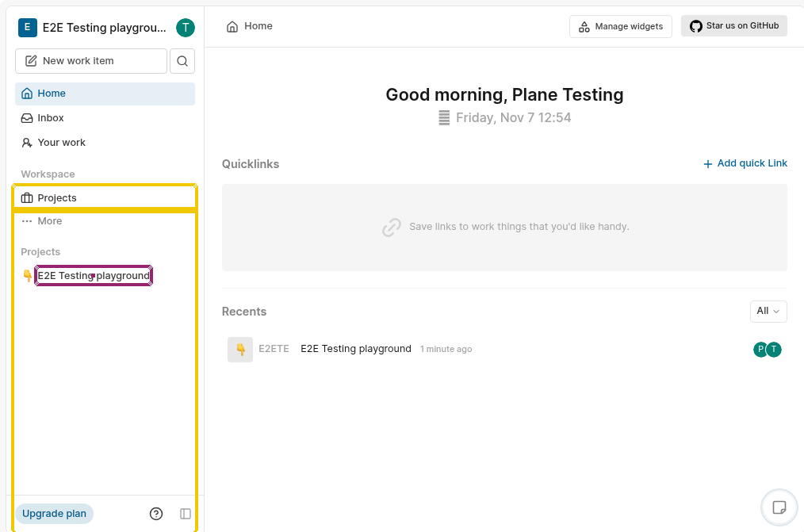Click the search magnifier icon in sidebar
Image resolution: width=804 pixels, height=532 pixels.
click(182, 61)
